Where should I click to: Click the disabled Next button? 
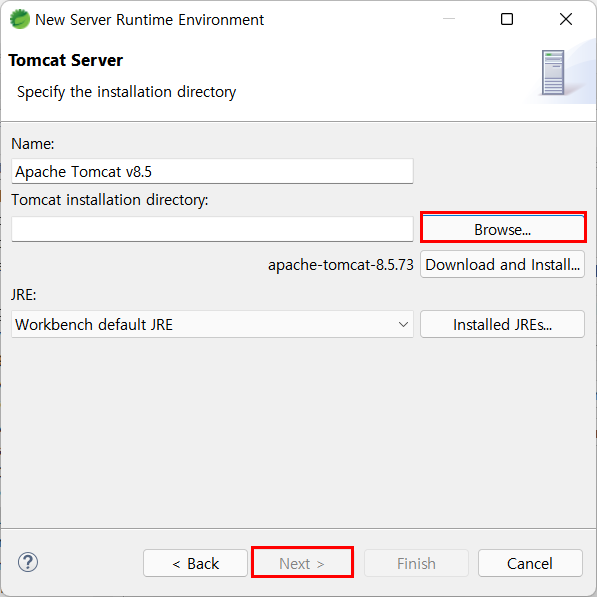click(302, 563)
